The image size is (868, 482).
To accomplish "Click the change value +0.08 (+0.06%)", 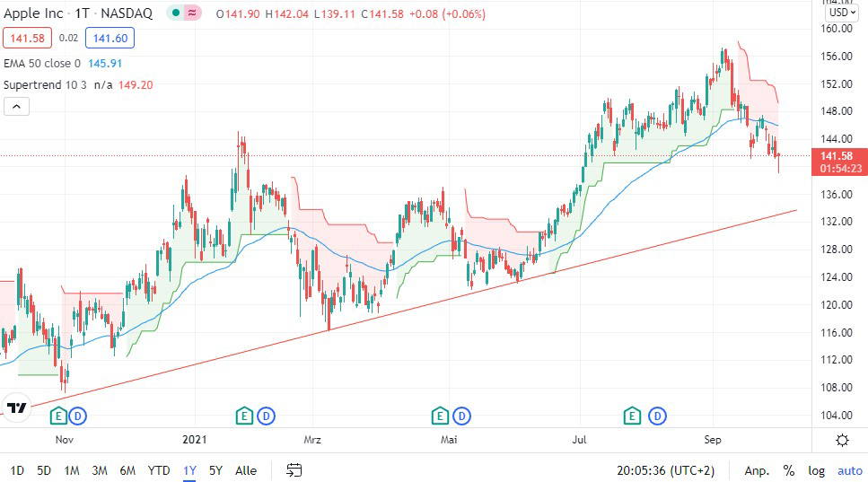I will [447, 13].
